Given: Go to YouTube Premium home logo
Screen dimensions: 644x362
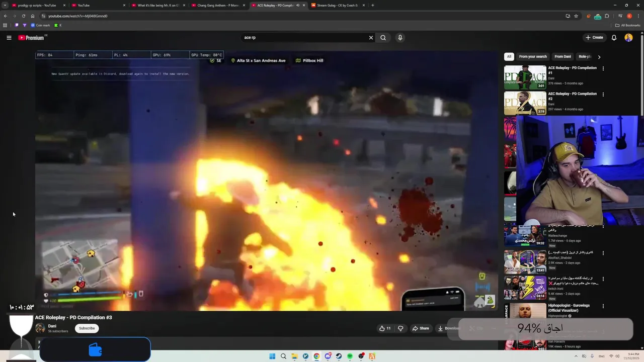Looking at the screenshot, I should pos(31,38).
